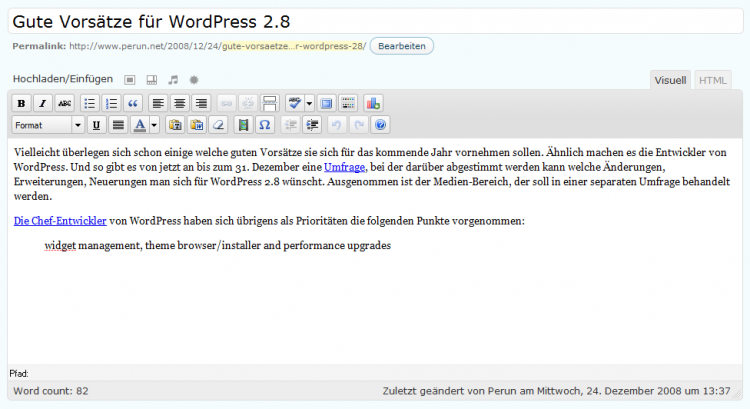Apply the current text color swatch

[x=140, y=125]
